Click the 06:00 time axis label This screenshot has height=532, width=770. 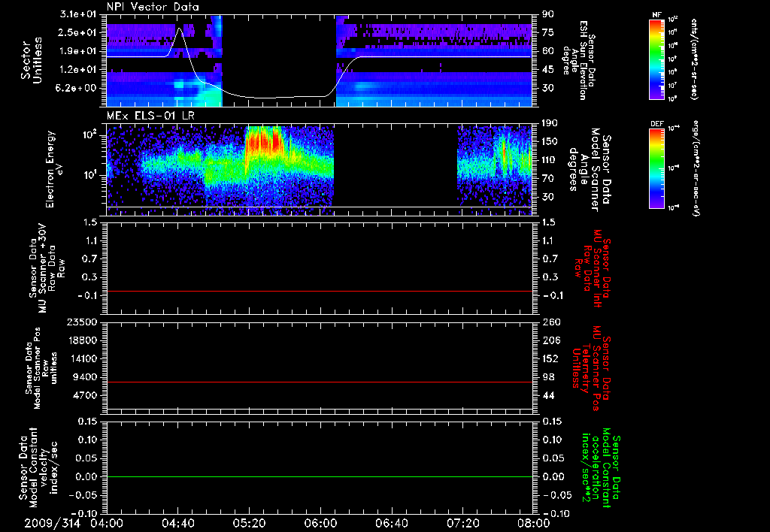tap(320, 523)
